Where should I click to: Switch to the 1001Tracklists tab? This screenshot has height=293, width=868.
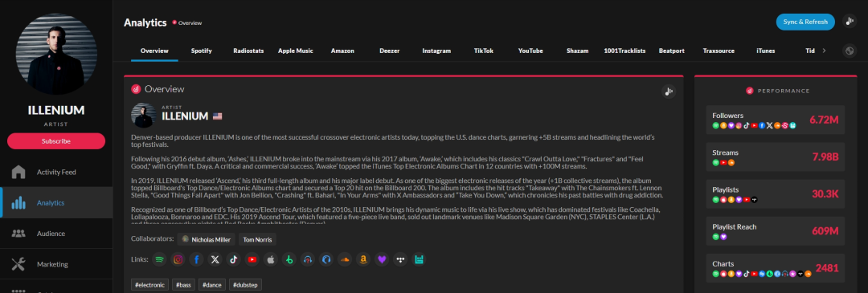click(624, 51)
